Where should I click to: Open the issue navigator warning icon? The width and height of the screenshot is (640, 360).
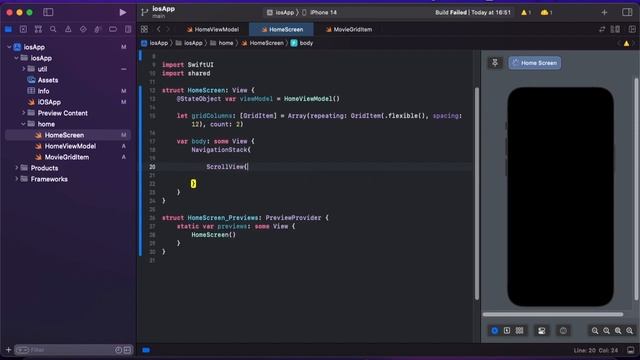tap(68, 29)
